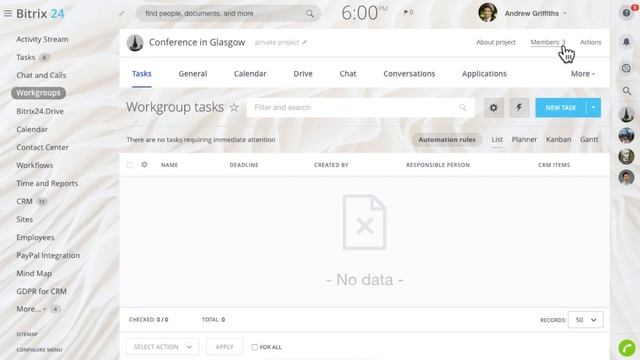The width and height of the screenshot is (640, 360).
Task: Switch to Kanban view
Action: point(558,140)
